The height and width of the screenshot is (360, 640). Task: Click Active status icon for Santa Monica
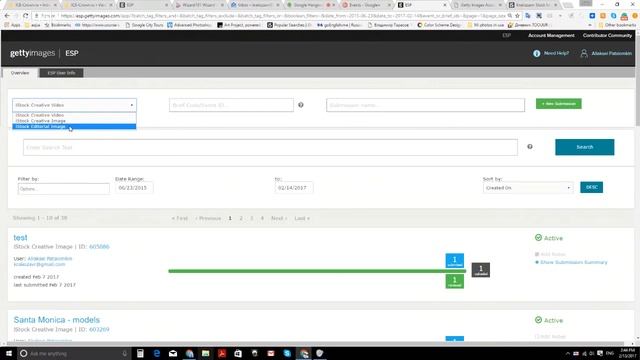(x=538, y=320)
